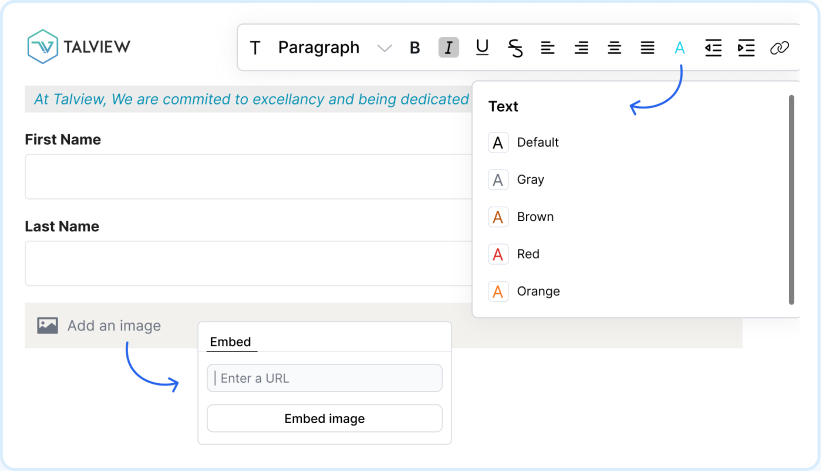Choose the Default text color
Screen dimensions: 821x471
[537, 143]
